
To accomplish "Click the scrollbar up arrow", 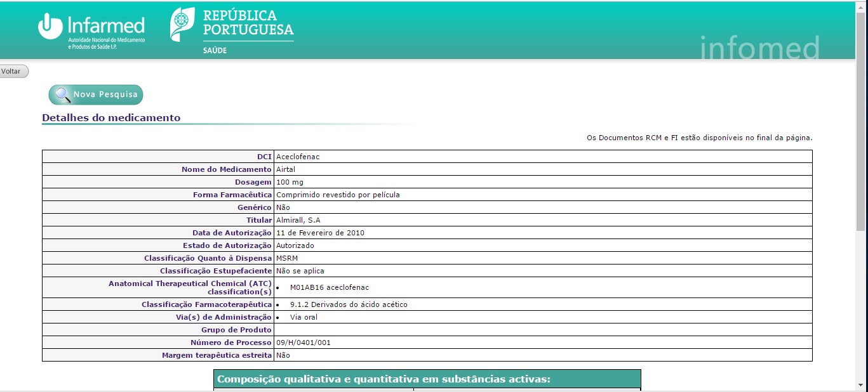I will [x=862, y=6].
